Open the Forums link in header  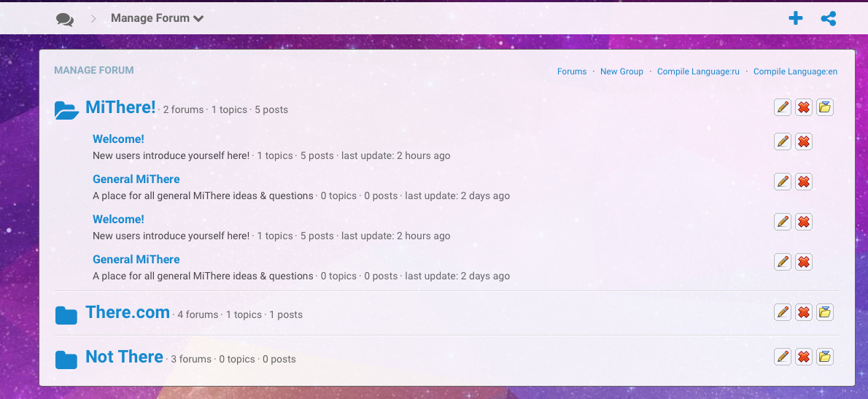(572, 71)
